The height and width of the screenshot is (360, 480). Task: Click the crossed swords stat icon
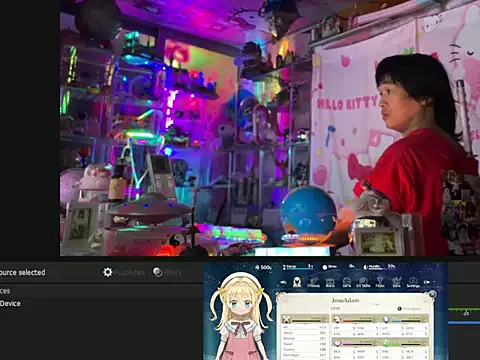[x=286, y=319]
